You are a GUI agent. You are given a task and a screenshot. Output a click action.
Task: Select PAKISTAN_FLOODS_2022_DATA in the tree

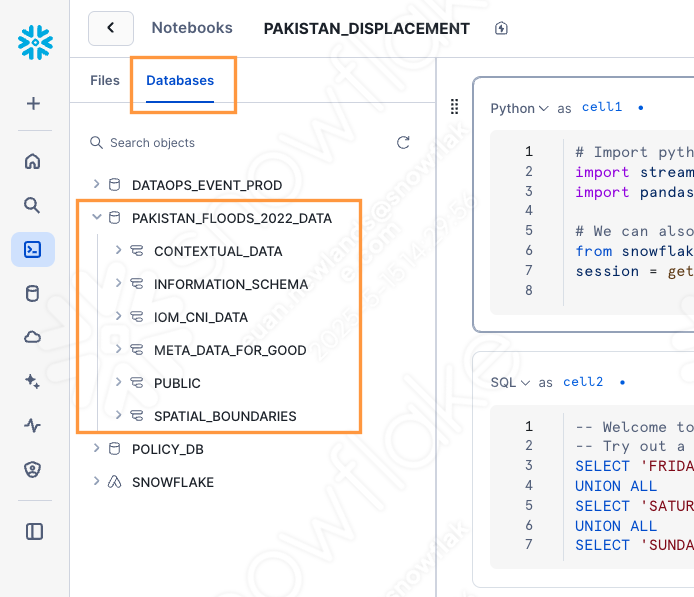[232, 218]
